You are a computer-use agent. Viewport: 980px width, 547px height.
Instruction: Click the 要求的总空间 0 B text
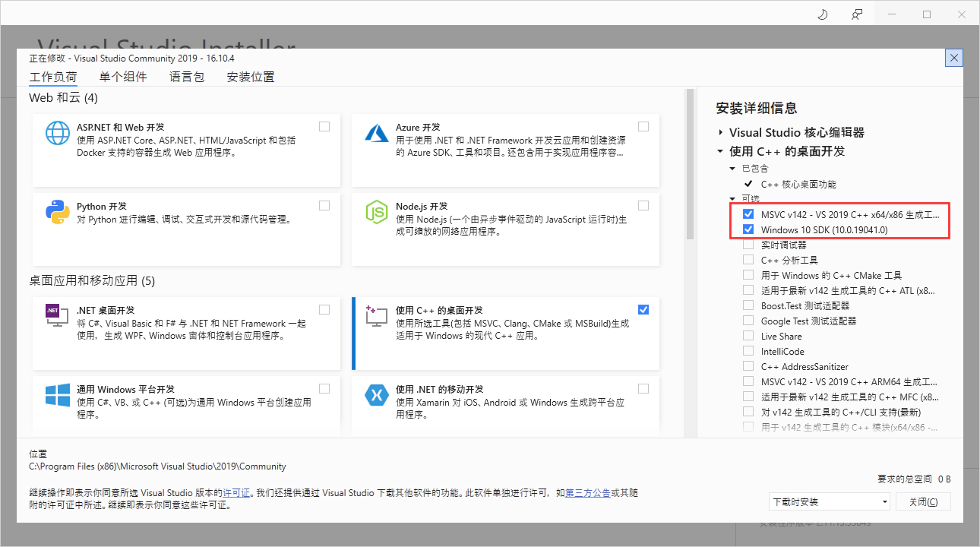point(914,479)
